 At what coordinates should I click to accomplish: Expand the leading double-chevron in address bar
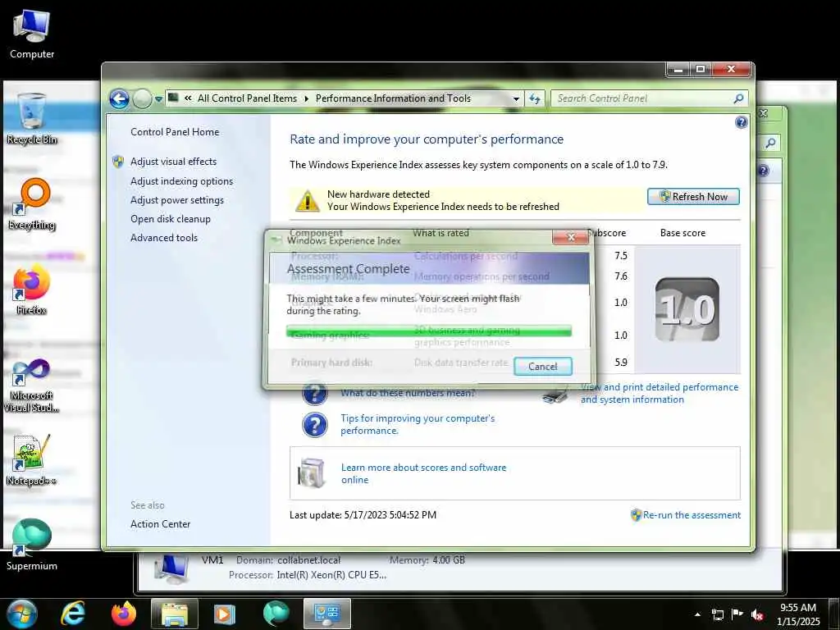coord(188,98)
